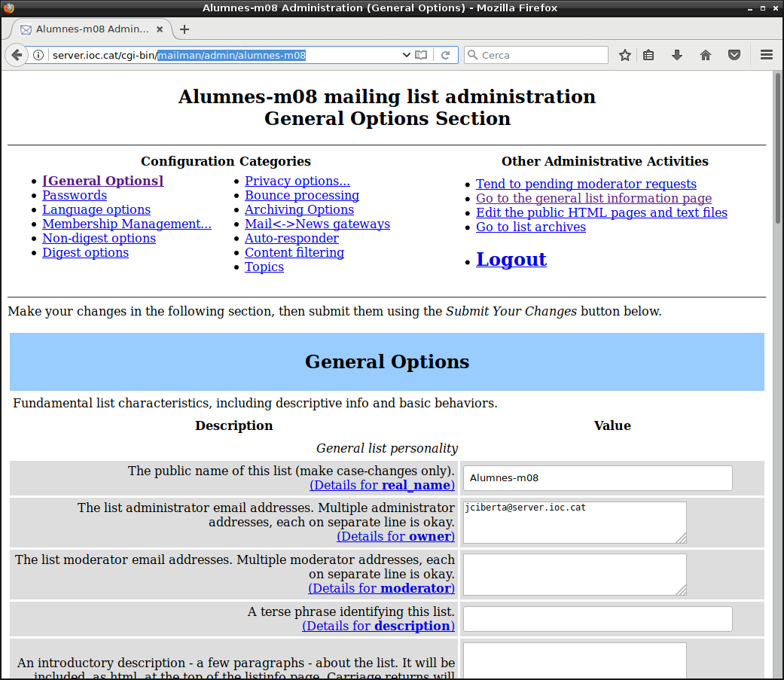Screen dimensions: 784x680
Task: Open a new tab with the plus button
Action: click(x=185, y=29)
